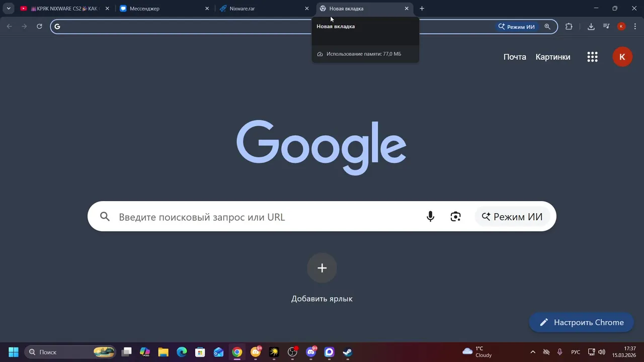Open Настроить Chrome button
644x362 pixels.
(582, 322)
